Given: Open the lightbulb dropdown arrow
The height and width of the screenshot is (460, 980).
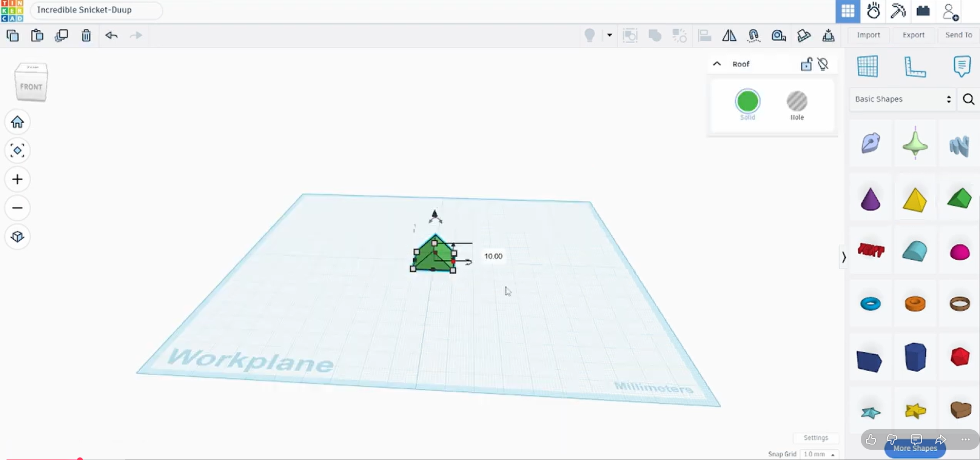Looking at the screenshot, I should (610, 35).
